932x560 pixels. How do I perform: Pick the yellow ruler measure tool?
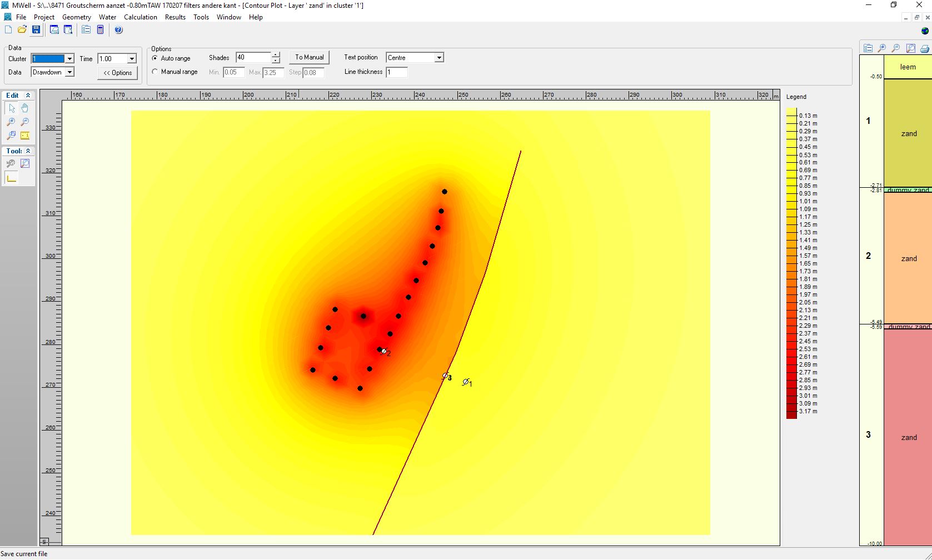click(x=25, y=136)
